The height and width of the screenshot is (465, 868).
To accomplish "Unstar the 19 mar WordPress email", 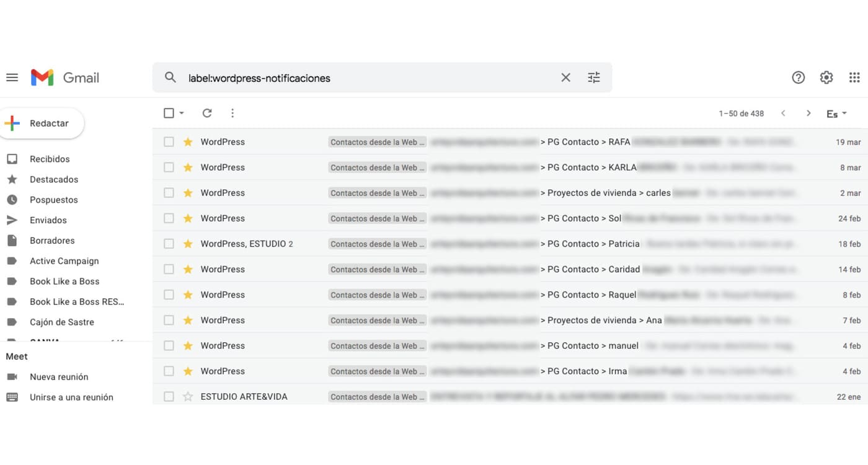I will 188,142.
